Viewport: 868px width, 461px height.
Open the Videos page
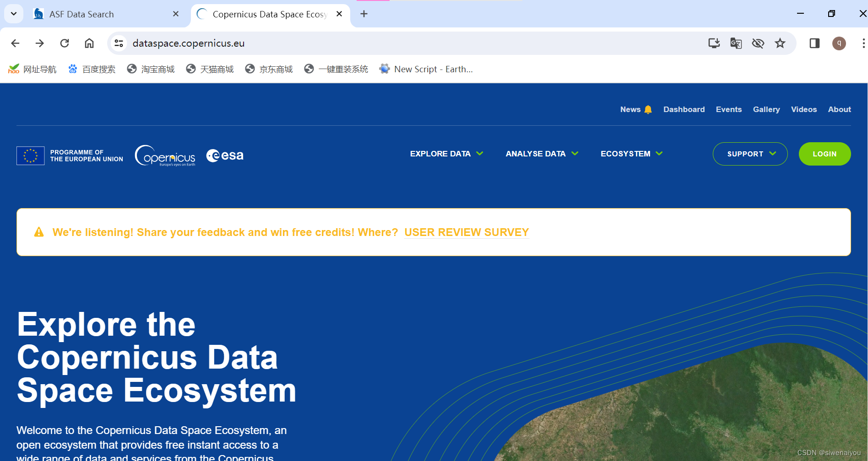pyautogui.click(x=804, y=109)
